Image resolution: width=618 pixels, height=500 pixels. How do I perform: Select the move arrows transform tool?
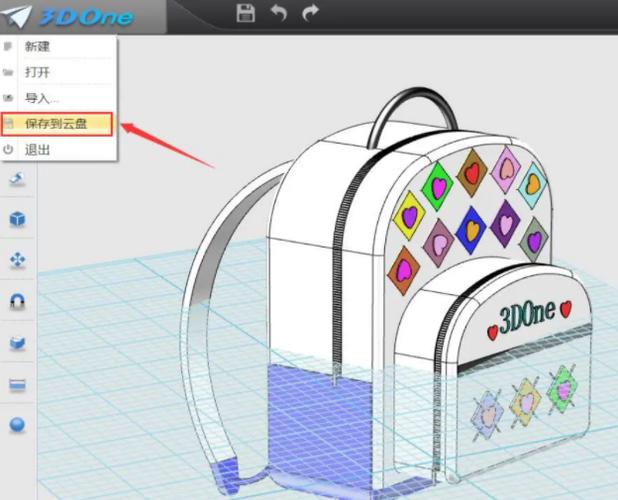[17, 260]
